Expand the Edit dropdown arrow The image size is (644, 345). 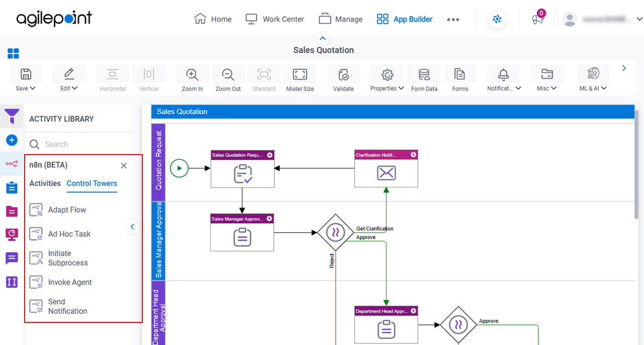75,88
